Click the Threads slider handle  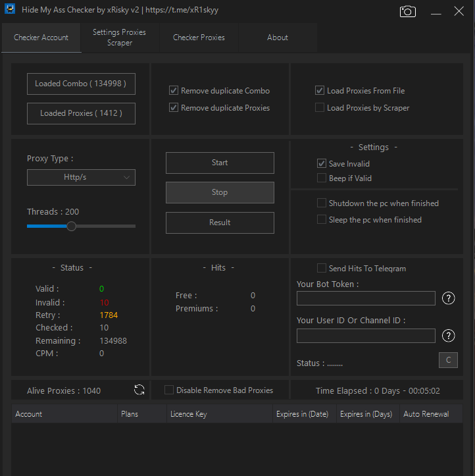pos(72,226)
